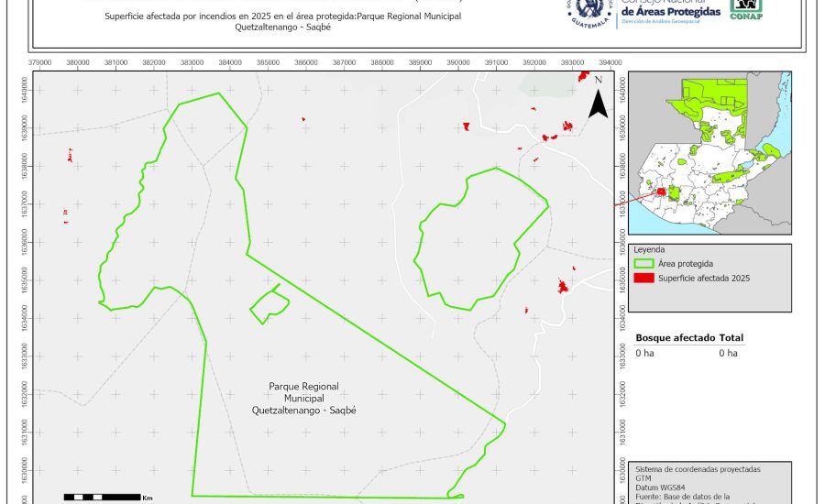Click the red Superficie afectada 2025 swatch
Screen dimensions: 825x504
pyautogui.click(x=643, y=278)
